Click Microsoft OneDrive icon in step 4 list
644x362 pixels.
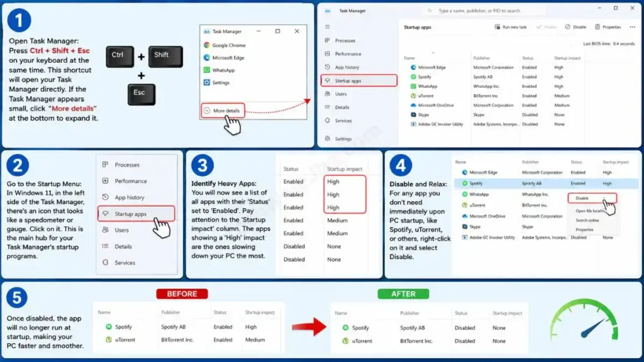click(465, 216)
